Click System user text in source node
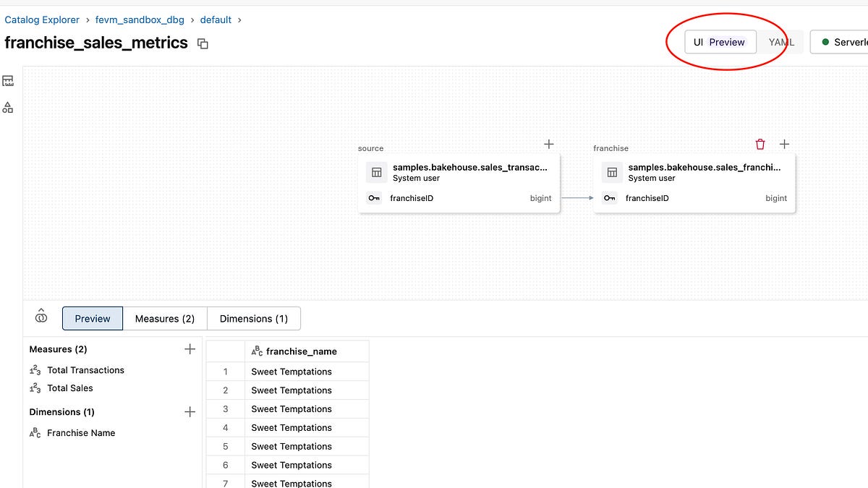The image size is (868, 488). [x=417, y=179]
